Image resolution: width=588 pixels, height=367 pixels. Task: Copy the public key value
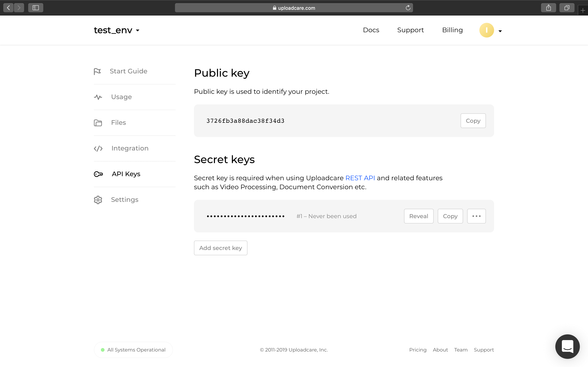[x=473, y=120]
